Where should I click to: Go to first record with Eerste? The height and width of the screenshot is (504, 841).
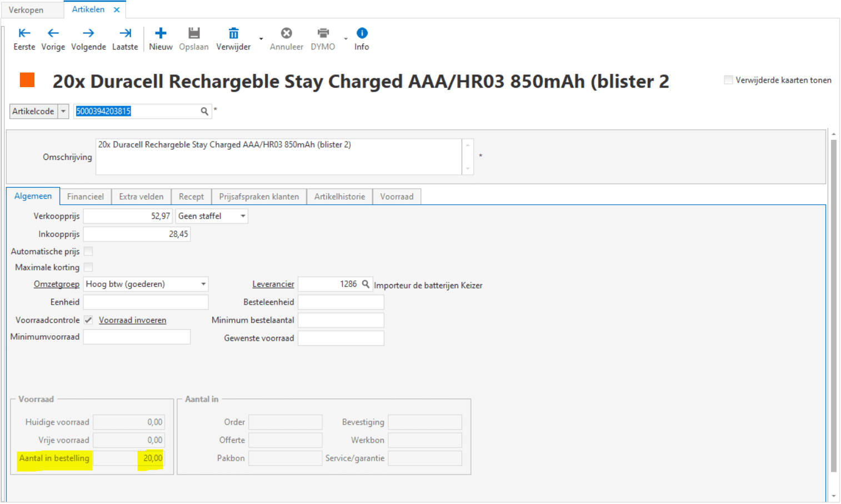(24, 39)
